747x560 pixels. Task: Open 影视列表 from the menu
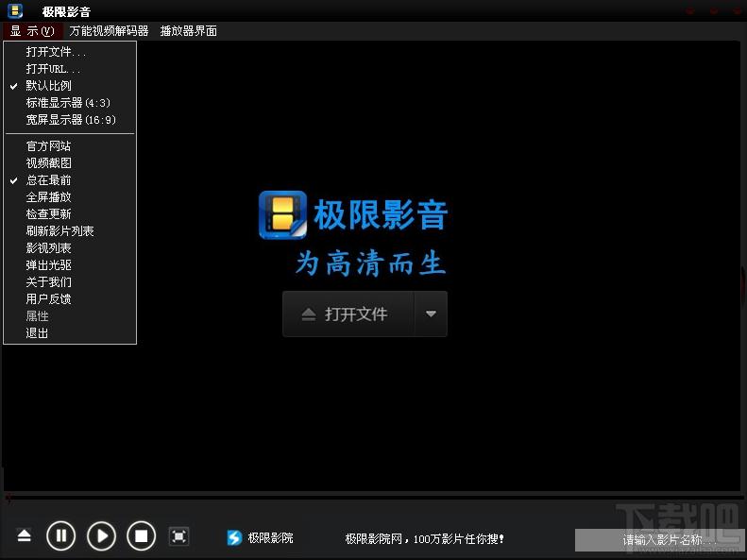click(x=70, y=248)
